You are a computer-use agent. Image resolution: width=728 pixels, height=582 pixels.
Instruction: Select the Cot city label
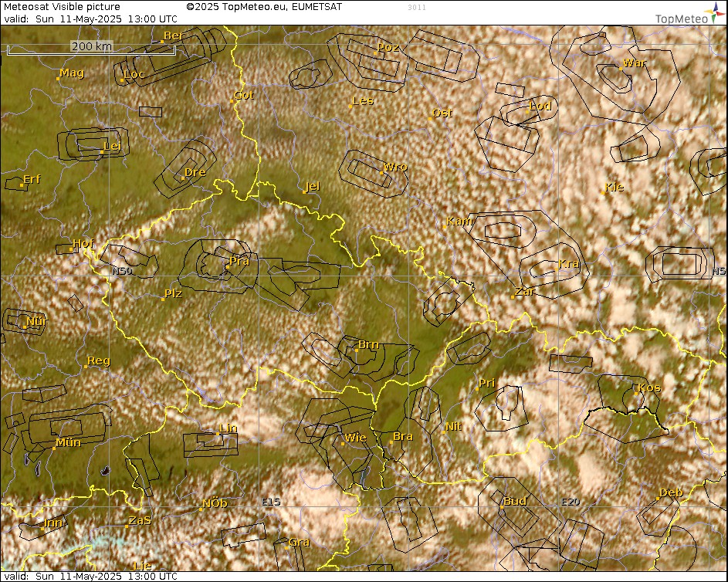[x=244, y=95]
